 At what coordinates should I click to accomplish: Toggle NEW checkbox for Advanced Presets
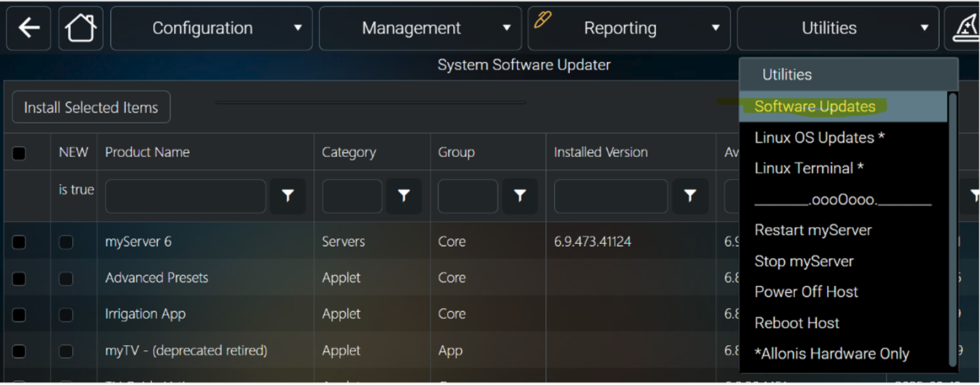coord(66,278)
